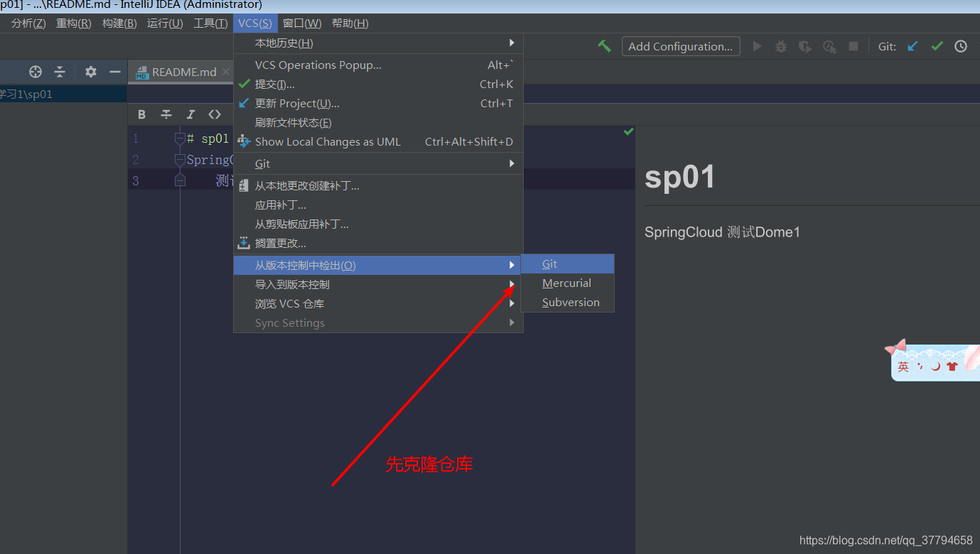Viewport: 980px width, 554px height.
Task: Open 浏览 VCS 仓库 submenu
Action: [379, 303]
